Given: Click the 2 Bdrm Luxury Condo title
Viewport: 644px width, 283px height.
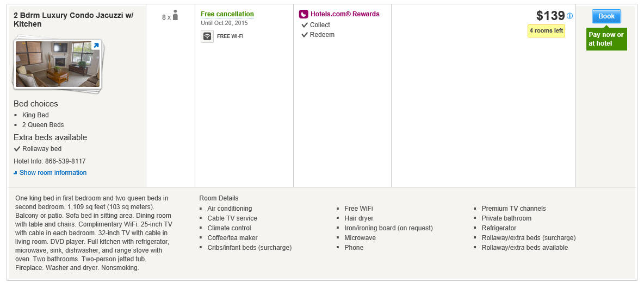Looking at the screenshot, I should [x=73, y=20].
